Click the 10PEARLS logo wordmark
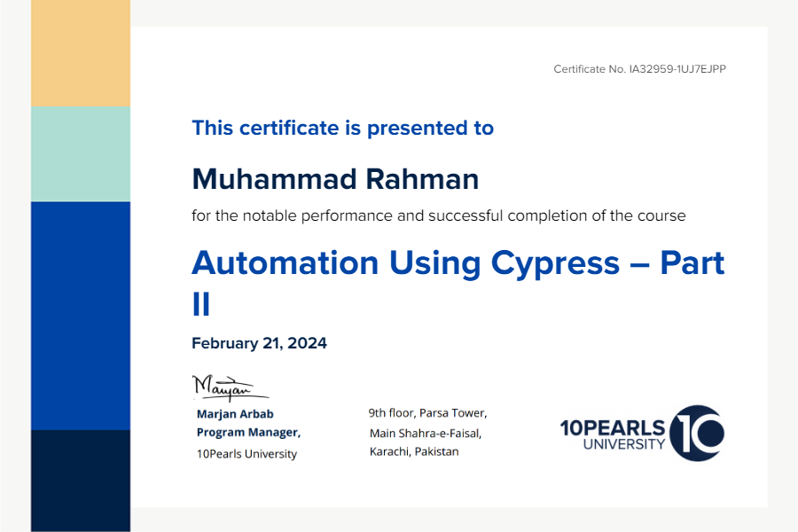The width and height of the screenshot is (798, 532). (x=613, y=427)
